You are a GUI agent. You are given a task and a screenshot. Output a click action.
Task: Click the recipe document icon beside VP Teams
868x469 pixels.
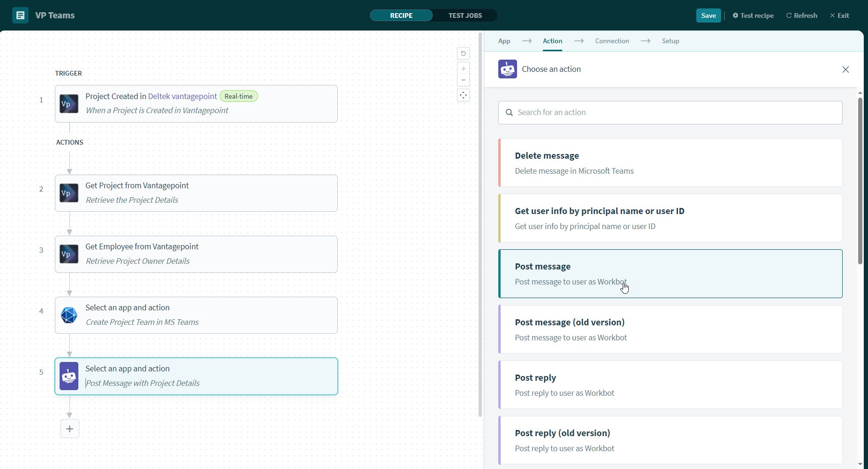click(20, 15)
